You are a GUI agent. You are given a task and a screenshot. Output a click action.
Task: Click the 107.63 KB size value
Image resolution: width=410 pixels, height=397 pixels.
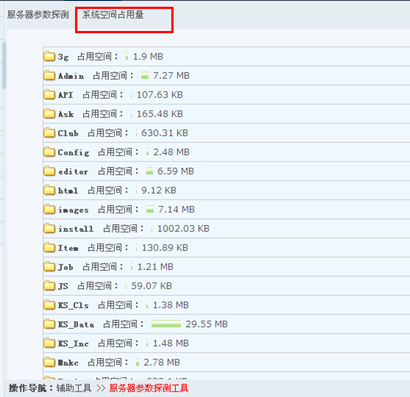tap(160, 95)
